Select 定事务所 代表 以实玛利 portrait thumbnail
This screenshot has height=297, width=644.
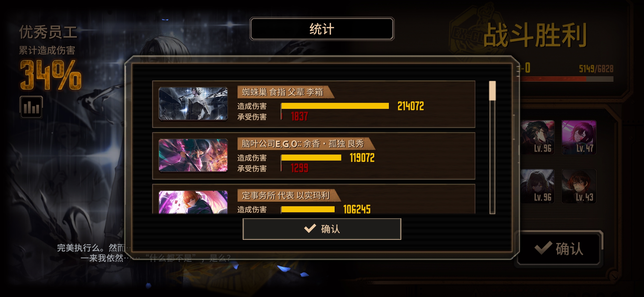(193, 202)
